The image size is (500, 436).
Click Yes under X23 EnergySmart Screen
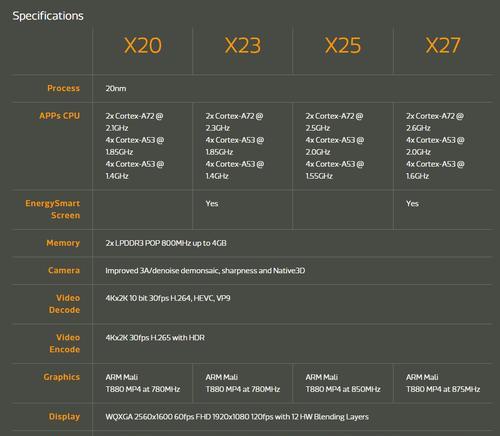pos(212,204)
